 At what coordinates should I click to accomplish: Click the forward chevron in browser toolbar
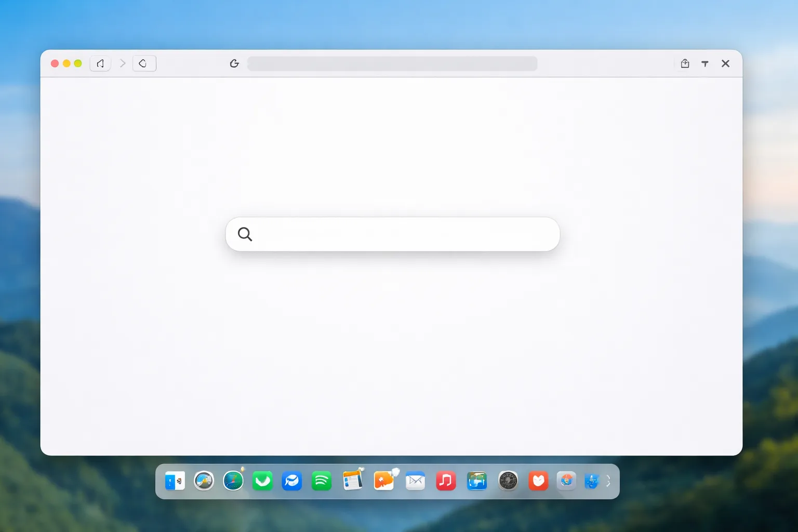pos(123,63)
